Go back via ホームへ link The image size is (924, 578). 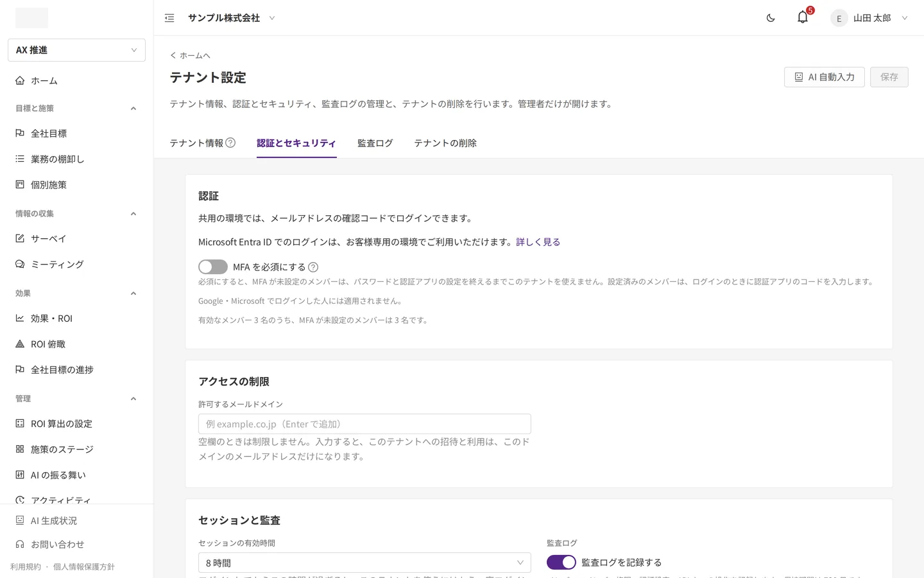(x=190, y=55)
